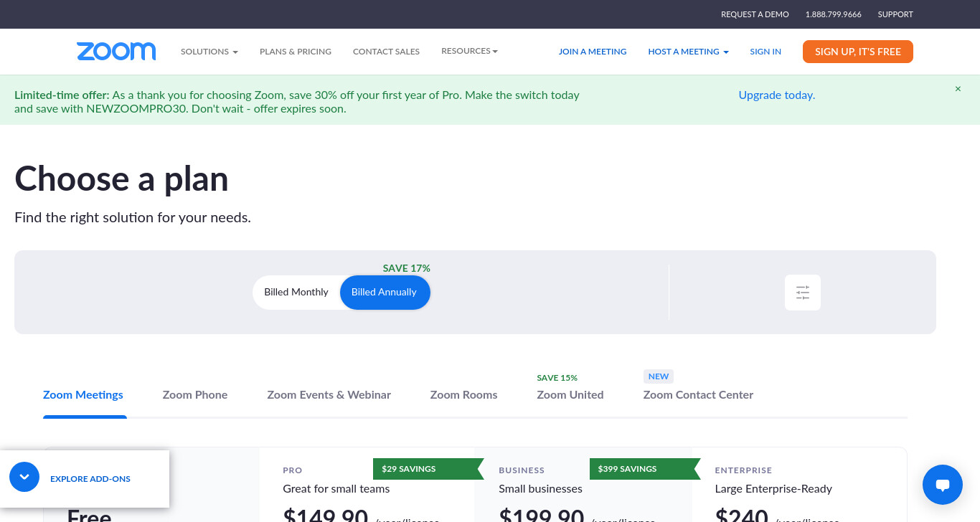
Task: Open the Support link
Action: (x=895, y=14)
